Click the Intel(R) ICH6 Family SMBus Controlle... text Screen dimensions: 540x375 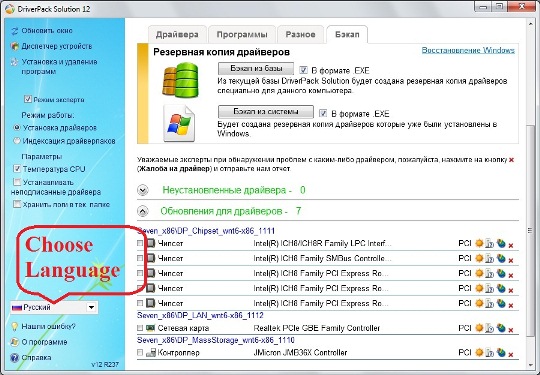point(319,258)
